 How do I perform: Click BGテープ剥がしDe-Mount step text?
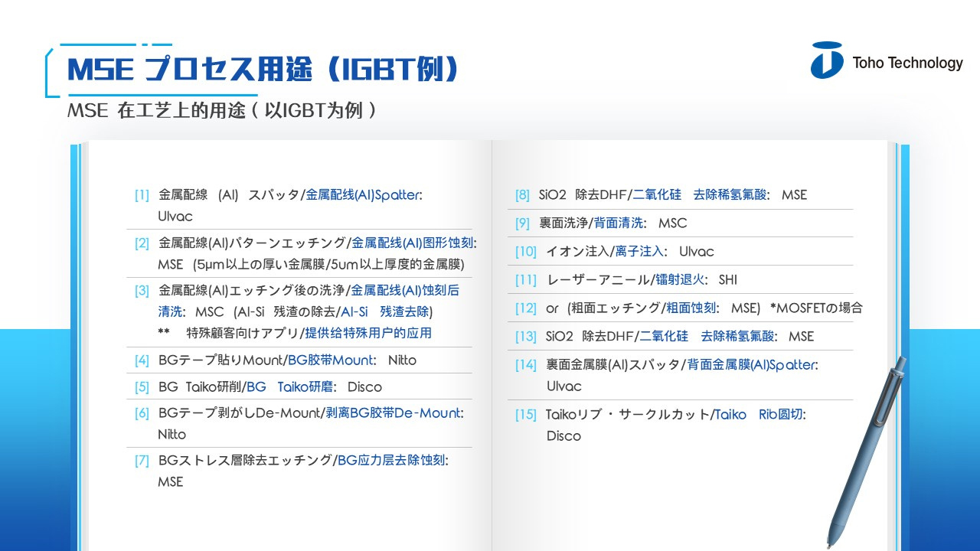click(x=240, y=413)
